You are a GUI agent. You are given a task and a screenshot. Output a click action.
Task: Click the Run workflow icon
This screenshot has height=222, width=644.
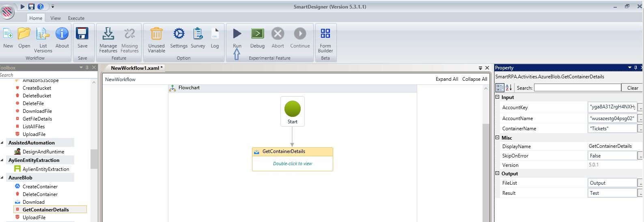(x=237, y=34)
